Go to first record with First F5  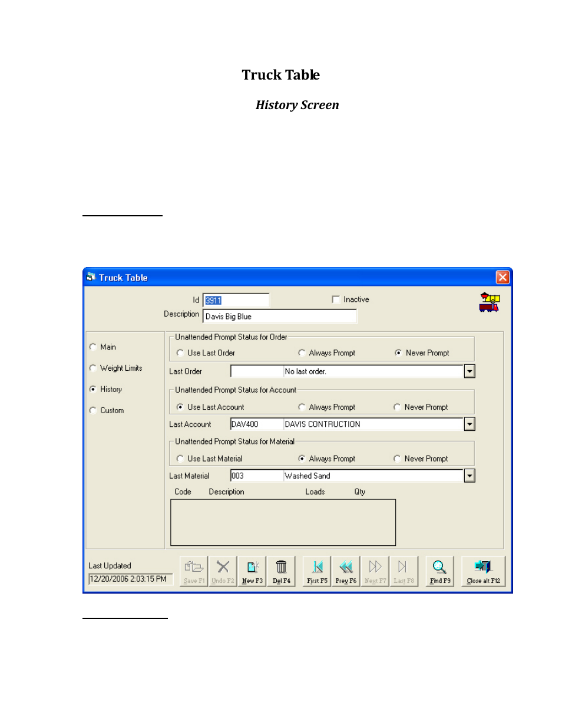click(317, 571)
